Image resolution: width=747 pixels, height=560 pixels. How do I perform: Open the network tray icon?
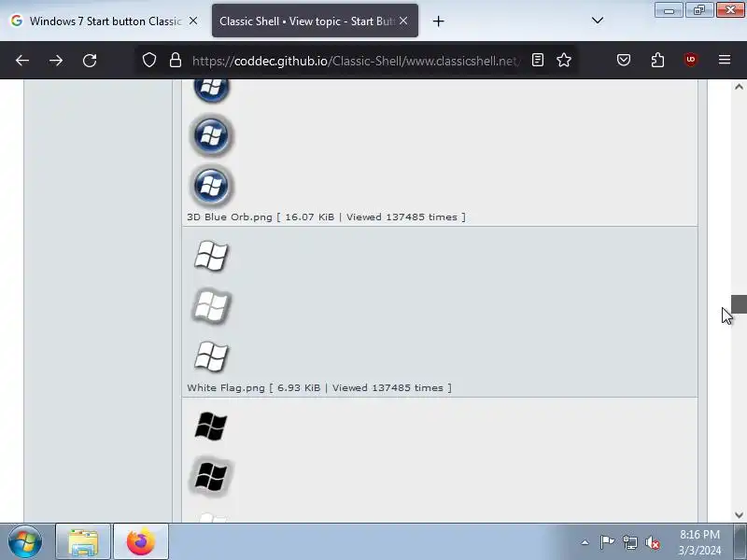[630, 542]
